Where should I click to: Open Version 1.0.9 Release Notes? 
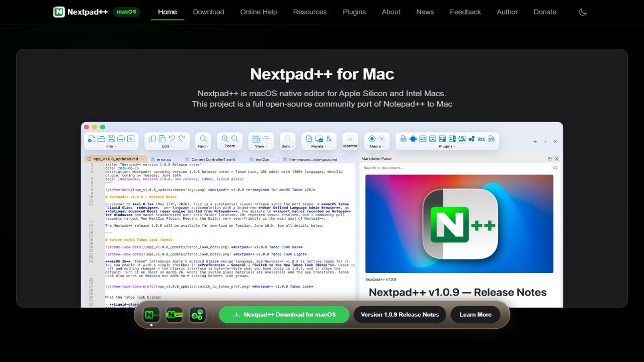(400, 315)
